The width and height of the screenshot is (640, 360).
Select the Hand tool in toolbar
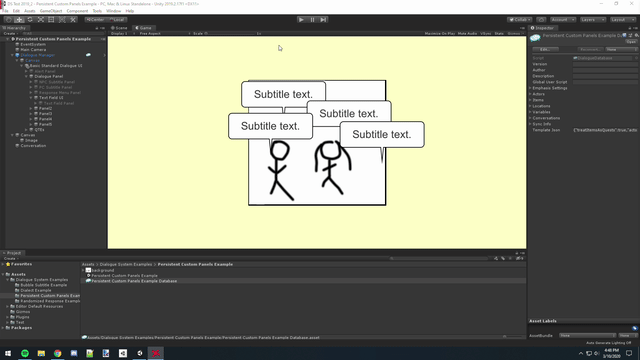9,20
